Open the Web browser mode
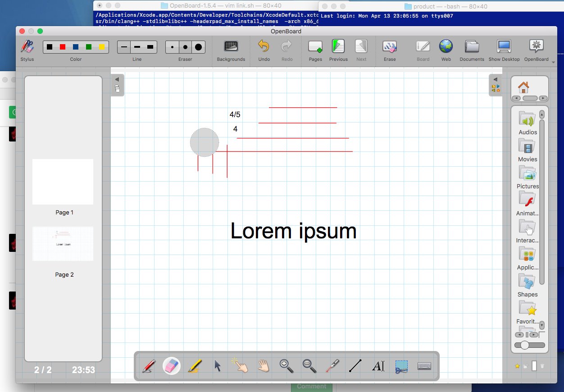Viewport: 564px width, 392px height. (x=446, y=47)
